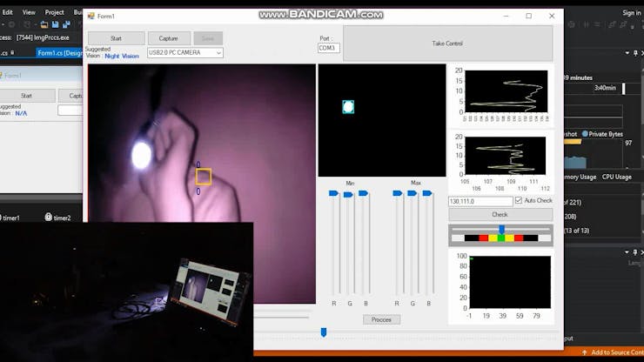Select the timer1 component in designer tray
This screenshot has height=362, width=644.
click(9, 218)
